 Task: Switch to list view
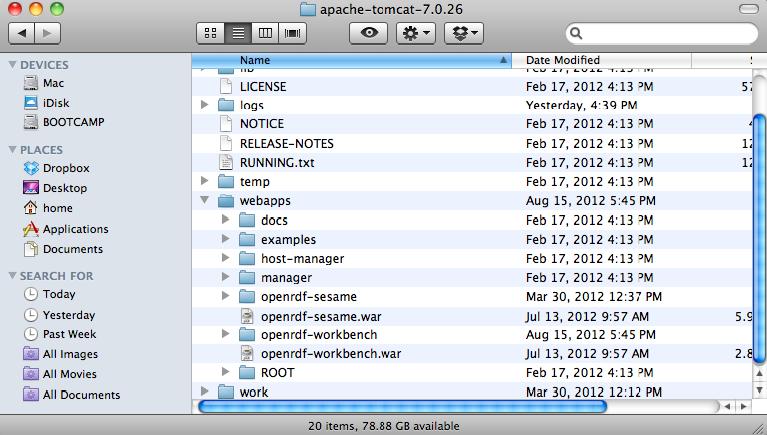tap(238, 33)
